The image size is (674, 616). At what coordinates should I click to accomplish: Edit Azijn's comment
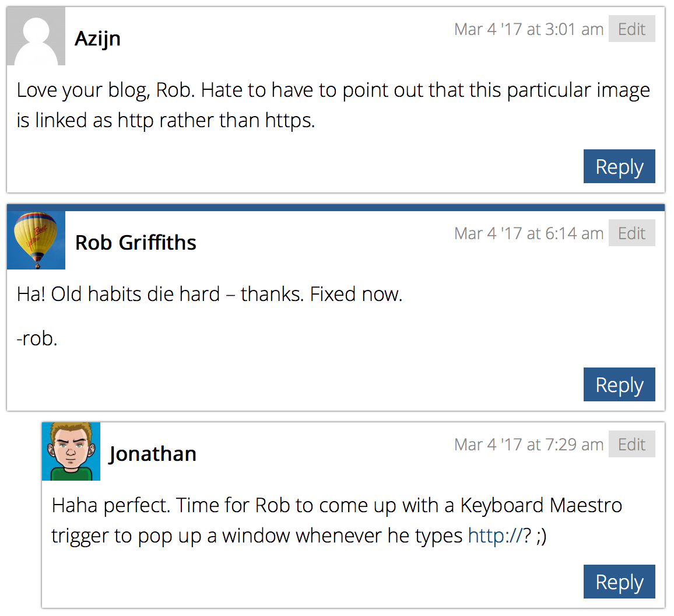click(631, 29)
